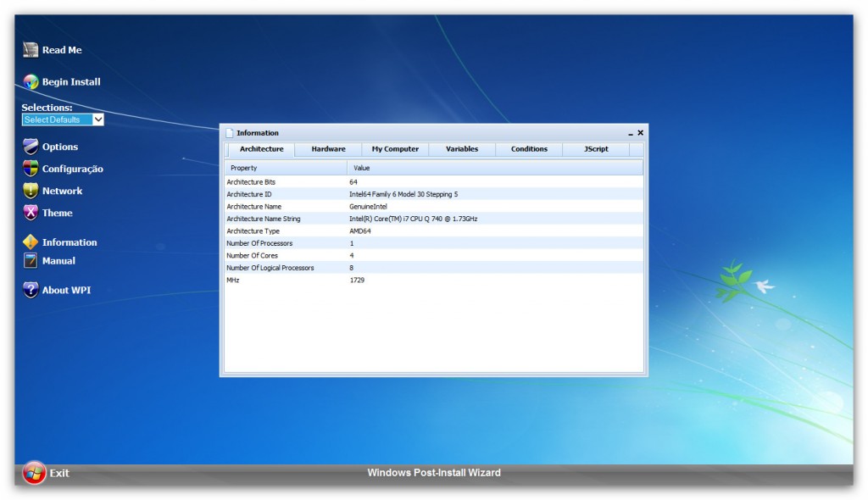The height and width of the screenshot is (500, 868).
Task: Click the Network yellow shield icon
Action: [31, 191]
